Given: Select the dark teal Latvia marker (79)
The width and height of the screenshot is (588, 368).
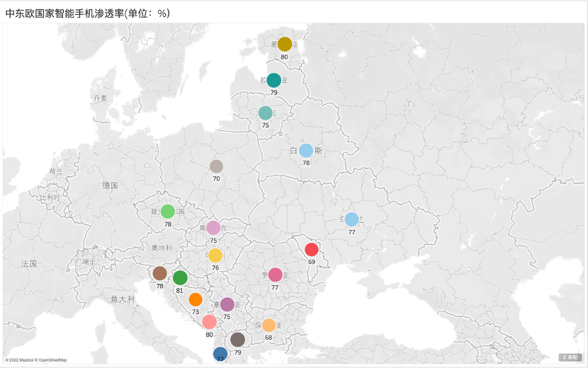Looking at the screenshot, I should click(x=273, y=80).
